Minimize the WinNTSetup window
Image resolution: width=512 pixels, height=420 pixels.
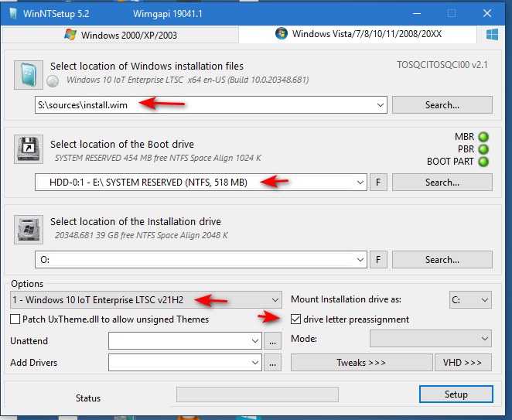click(417, 13)
